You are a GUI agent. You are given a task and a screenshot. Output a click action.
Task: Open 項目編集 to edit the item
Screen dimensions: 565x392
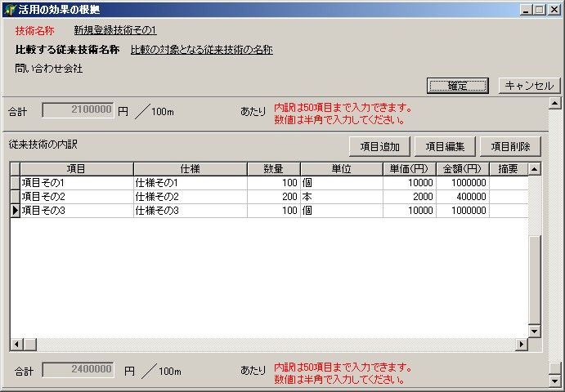[445, 147]
